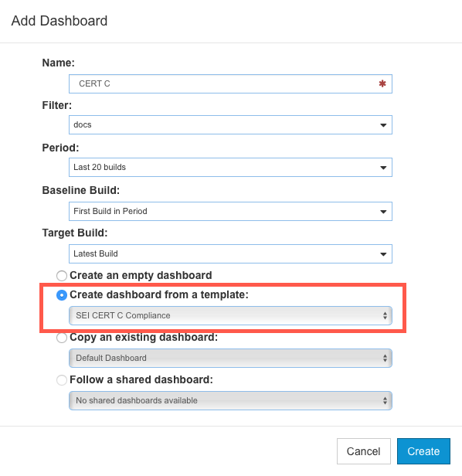Open the Filter dropdown showing docs

click(230, 124)
